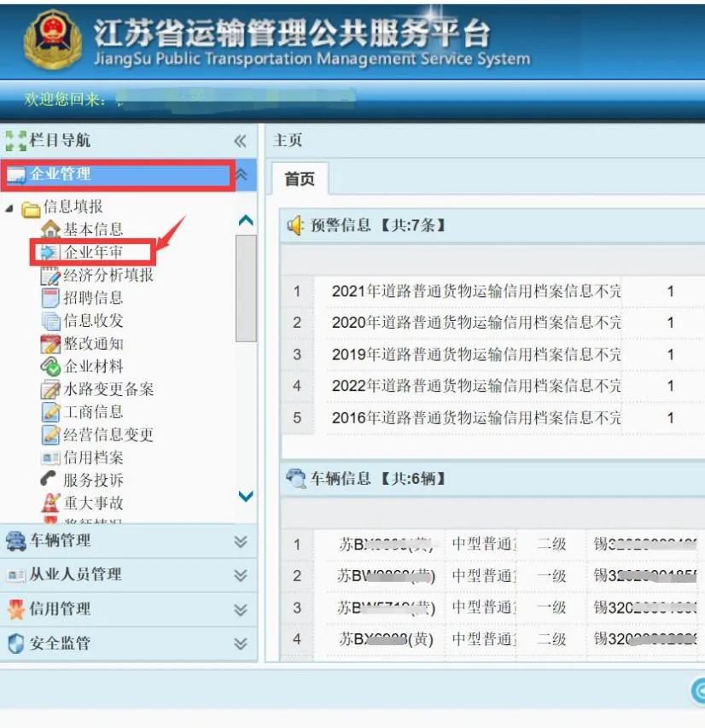The width and height of the screenshot is (705, 728).
Task: Click the 车辆管理 car icon
Action: click(16, 541)
